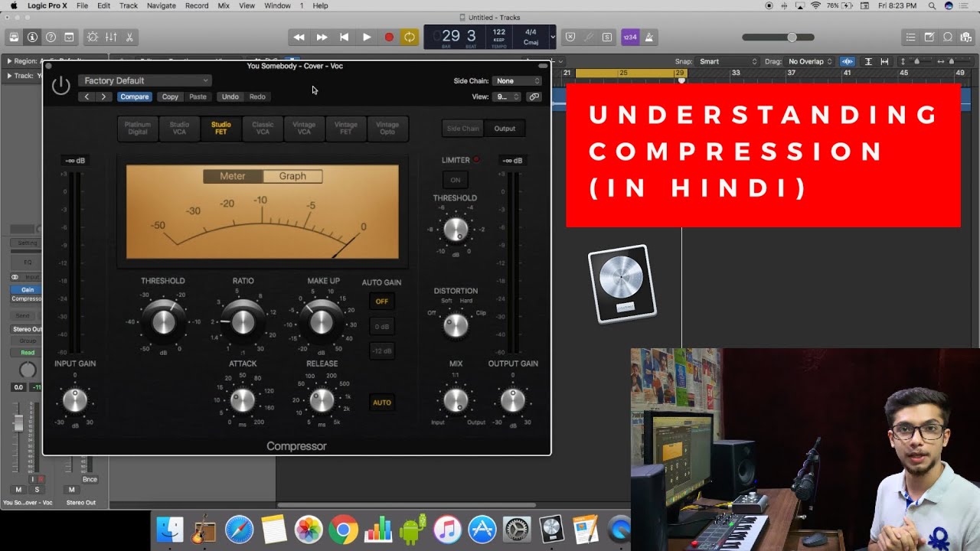Screen dimensions: 980x551
Task: Toggle the yellow Cycle mode button
Action: pos(410,37)
